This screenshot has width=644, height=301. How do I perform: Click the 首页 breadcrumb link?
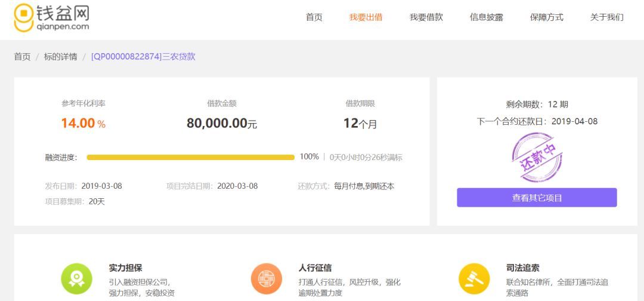22,57
